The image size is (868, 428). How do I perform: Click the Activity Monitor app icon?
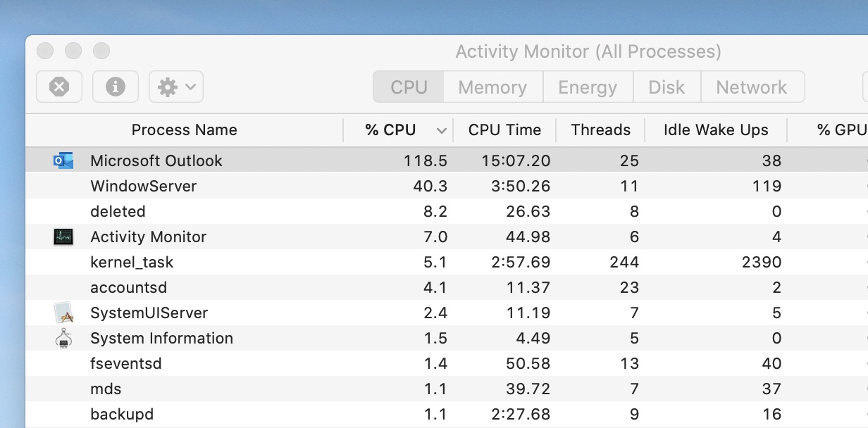63,237
